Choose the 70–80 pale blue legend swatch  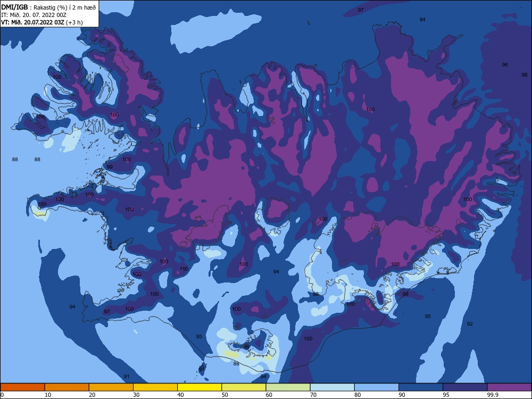click(x=332, y=387)
